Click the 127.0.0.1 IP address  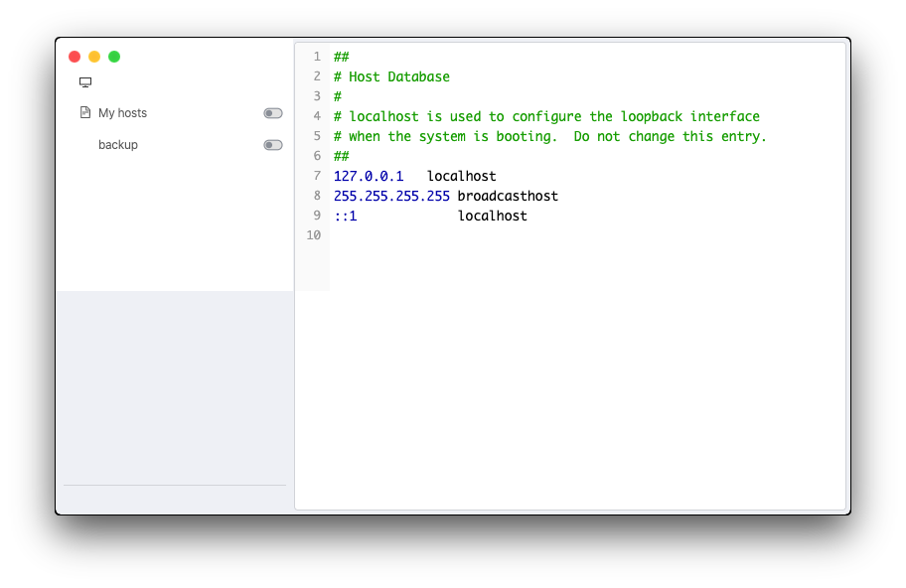(369, 176)
